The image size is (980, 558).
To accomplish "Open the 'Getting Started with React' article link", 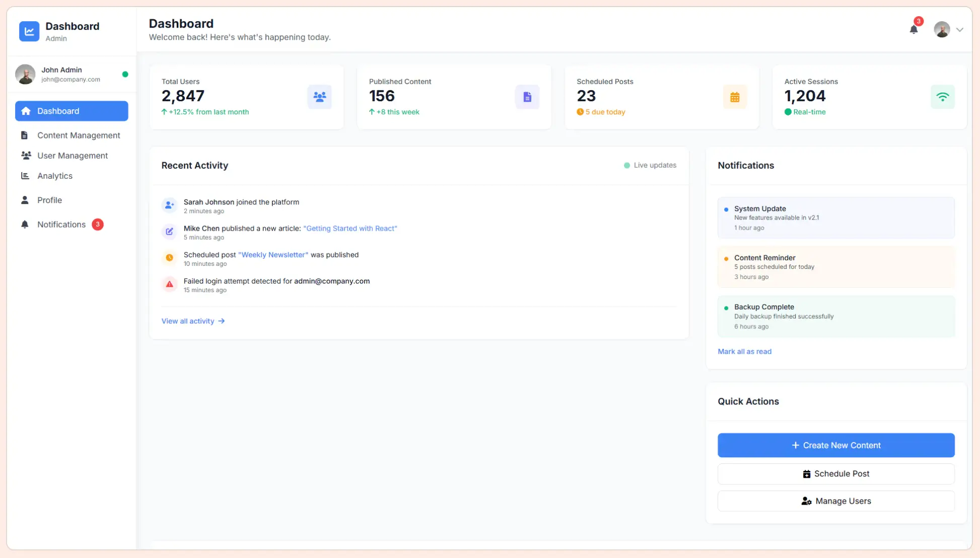I will pyautogui.click(x=351, y=228).
